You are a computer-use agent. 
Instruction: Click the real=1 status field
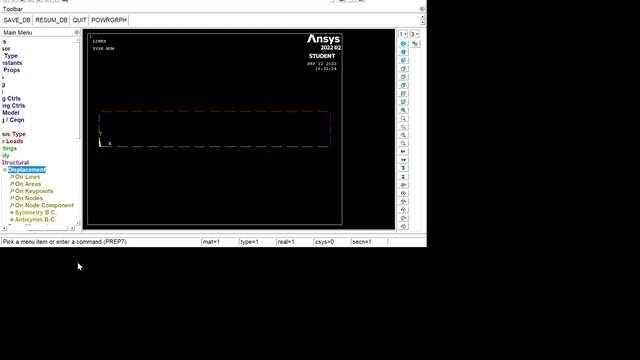pyautogui.click(x=293, y=242)
